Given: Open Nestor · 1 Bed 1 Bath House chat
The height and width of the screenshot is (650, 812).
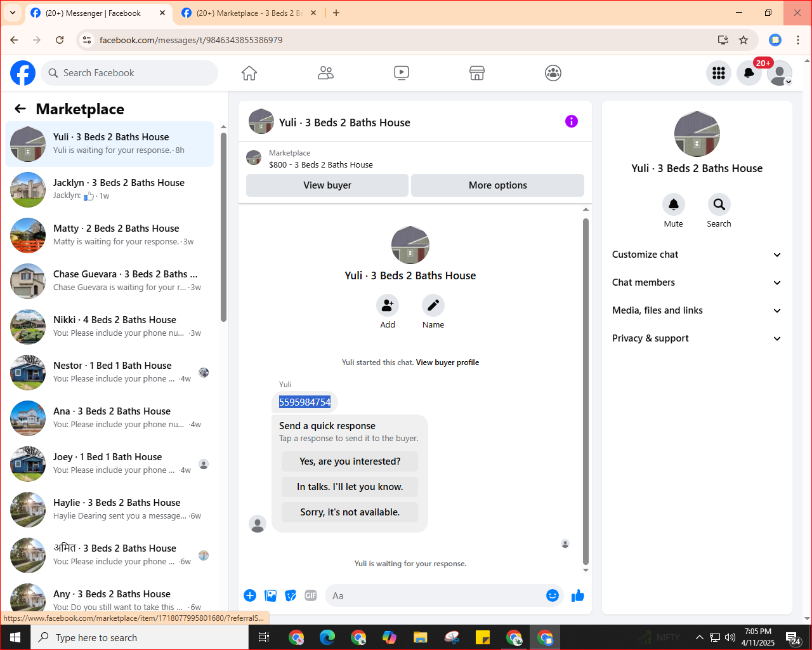Looking at the screenshot, I should (x=109, y=373).
